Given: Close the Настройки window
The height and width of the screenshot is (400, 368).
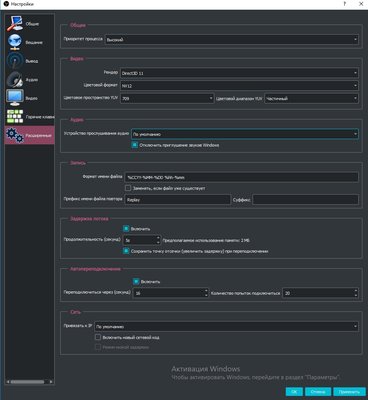Looking at the screenshot, I should click(361, 4).
